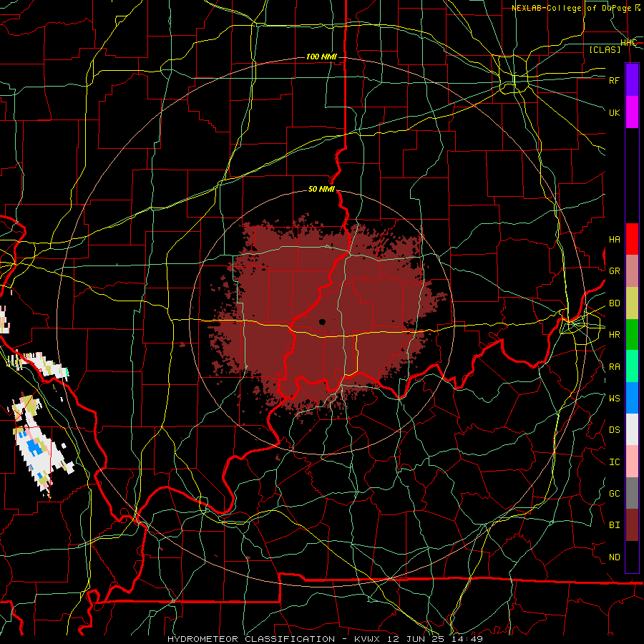
Task: Select the "WS" legend label
Action: pyautogui.click(x=614, y=399)
